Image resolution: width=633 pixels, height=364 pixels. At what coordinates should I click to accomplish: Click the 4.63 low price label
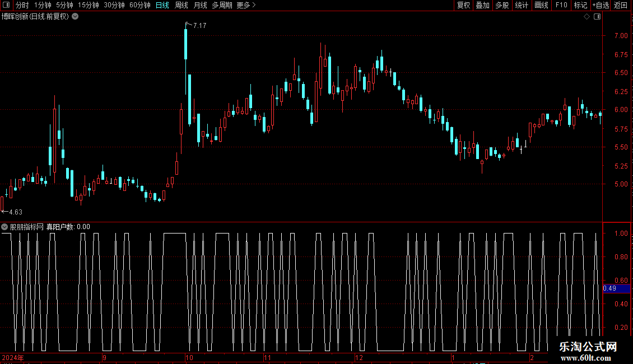coord(16,212)
